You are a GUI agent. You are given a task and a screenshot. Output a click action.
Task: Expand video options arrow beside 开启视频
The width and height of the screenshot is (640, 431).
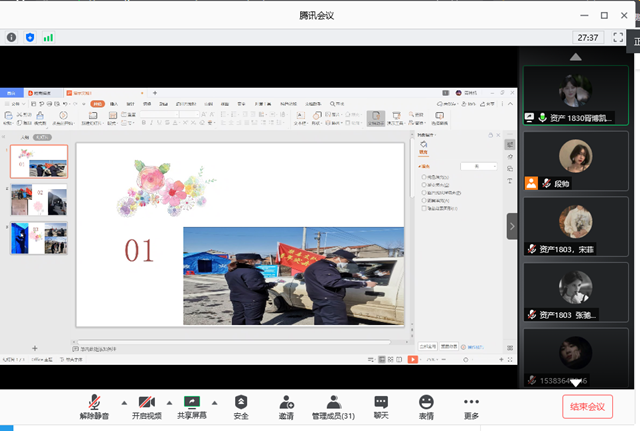(170, 401)
